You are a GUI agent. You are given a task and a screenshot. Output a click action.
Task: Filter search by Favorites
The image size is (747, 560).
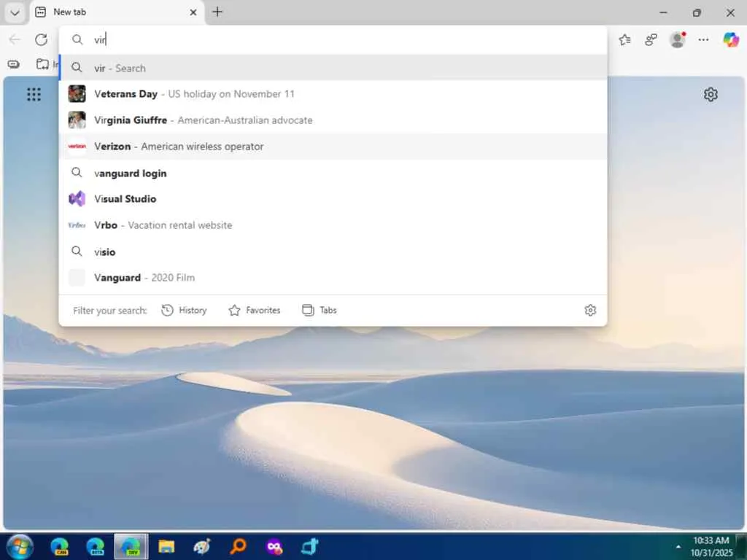click(255, 310)
